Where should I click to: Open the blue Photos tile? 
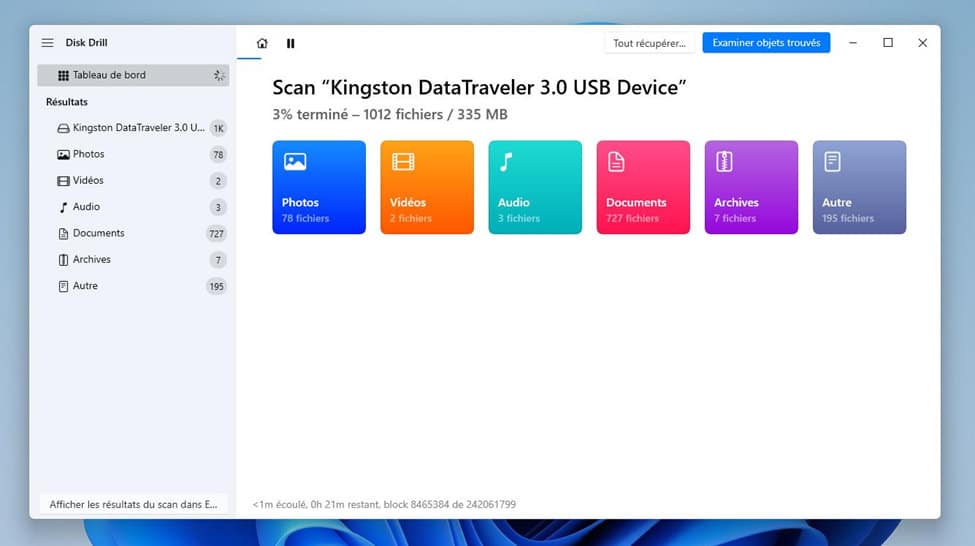[x=319, y=187]
